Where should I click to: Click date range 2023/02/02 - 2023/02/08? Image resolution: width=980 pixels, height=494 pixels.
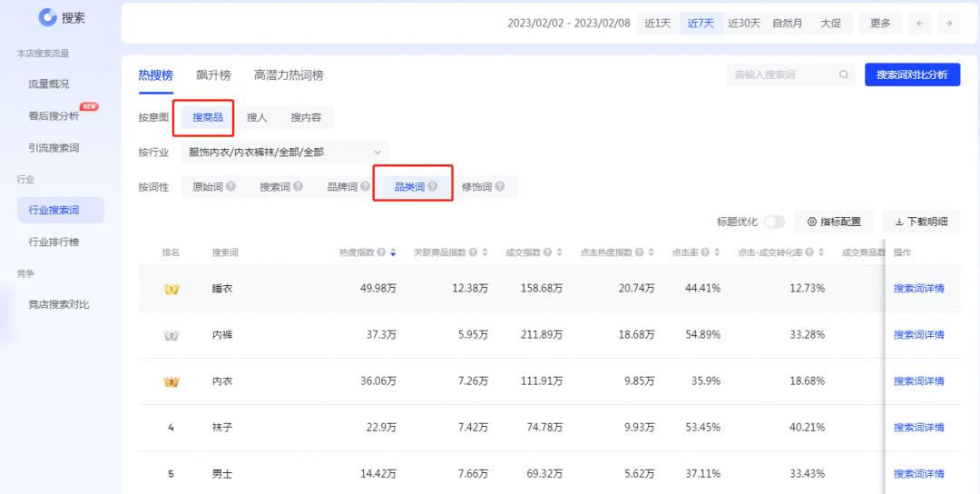tap(568, 23)
